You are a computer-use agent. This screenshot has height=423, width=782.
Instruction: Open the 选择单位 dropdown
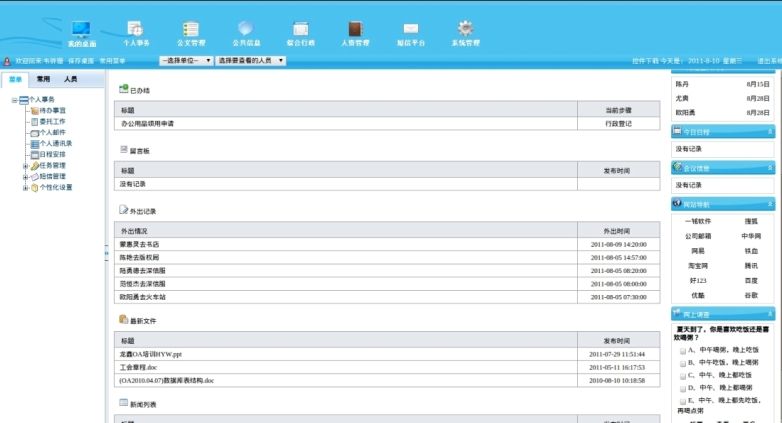pyautogui.click(x=186, y=61)
